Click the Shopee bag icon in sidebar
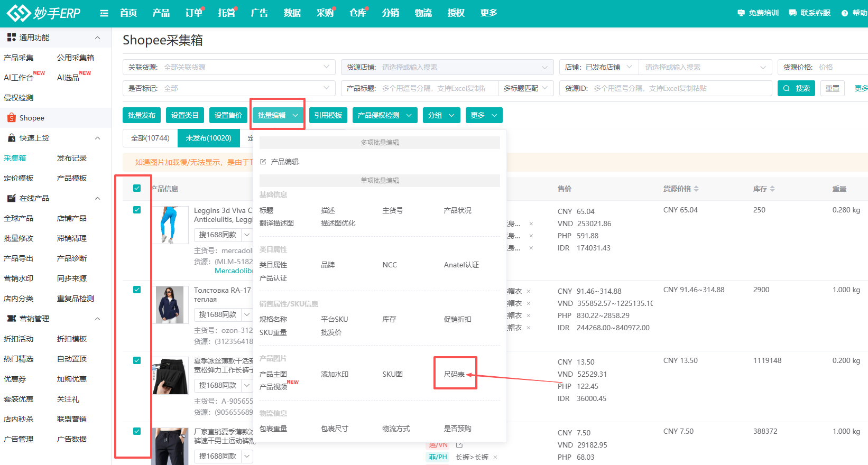 click(x=12, y=118)
